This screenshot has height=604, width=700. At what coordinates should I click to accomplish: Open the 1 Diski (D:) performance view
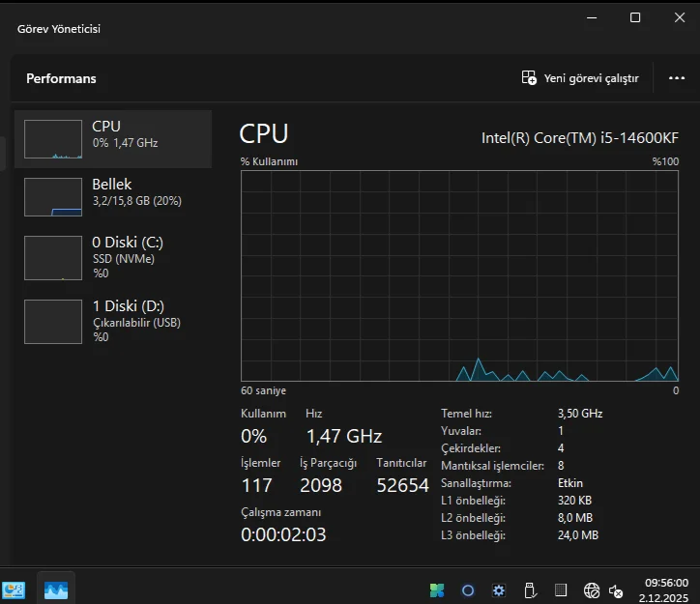click(113, 322)
